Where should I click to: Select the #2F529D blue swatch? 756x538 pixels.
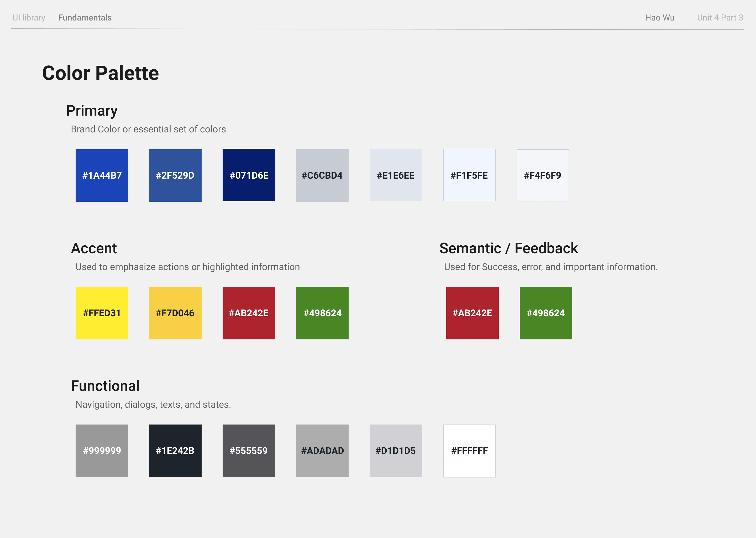pos(175,175)
